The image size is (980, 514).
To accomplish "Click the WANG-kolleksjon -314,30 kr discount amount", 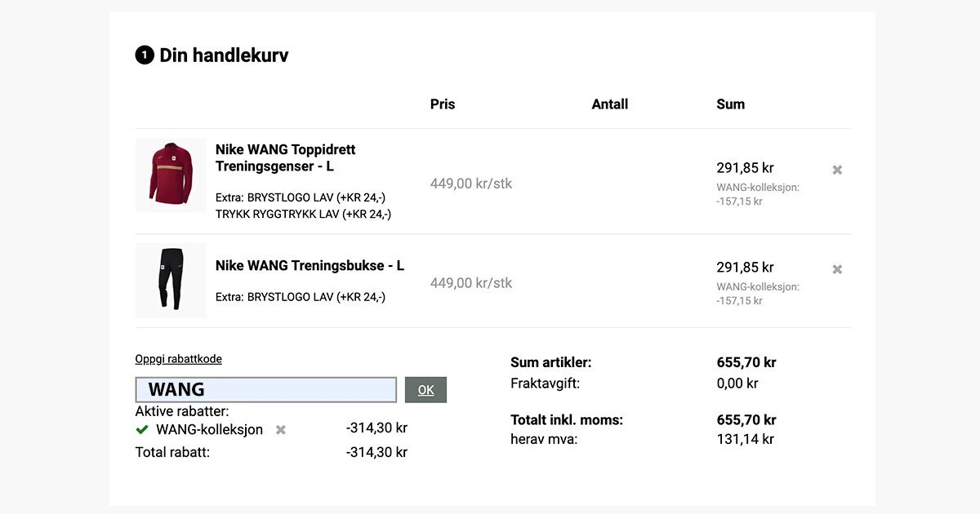I will [x=376, y=428].
